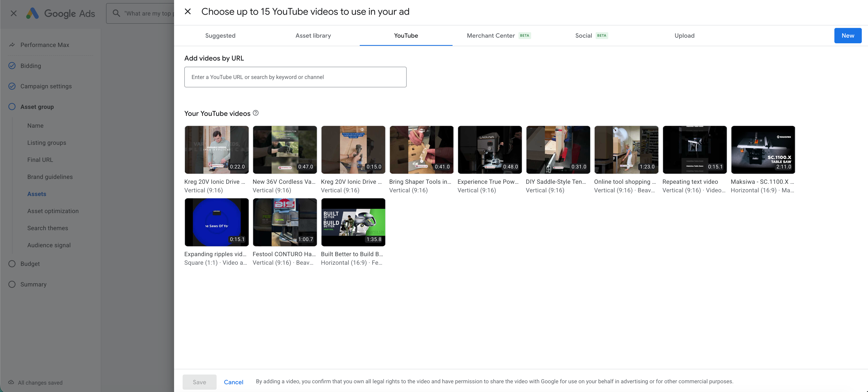Open the Social tab
The width and height of the screenshot is (868, 392).
tap(591, 36)
